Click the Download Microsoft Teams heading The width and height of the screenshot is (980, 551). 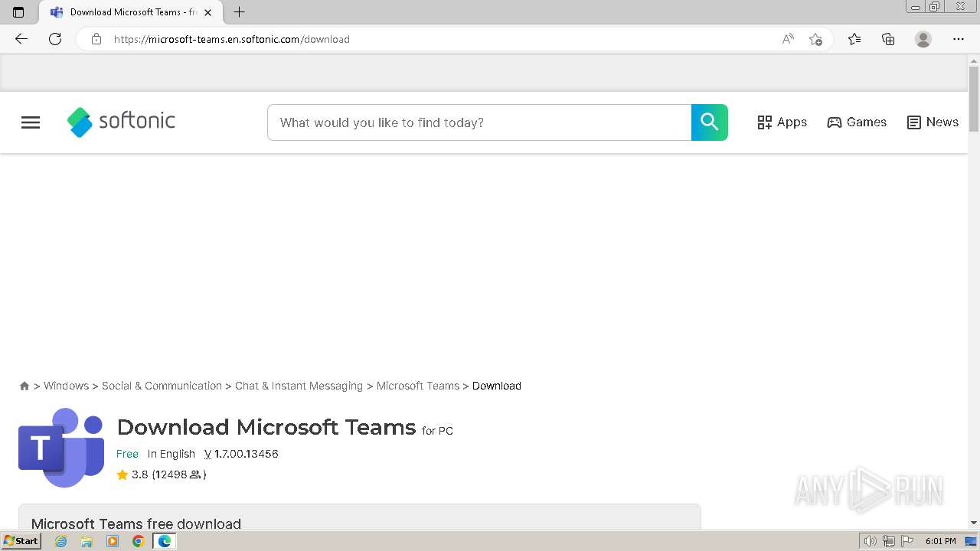[x=266, y=427]
